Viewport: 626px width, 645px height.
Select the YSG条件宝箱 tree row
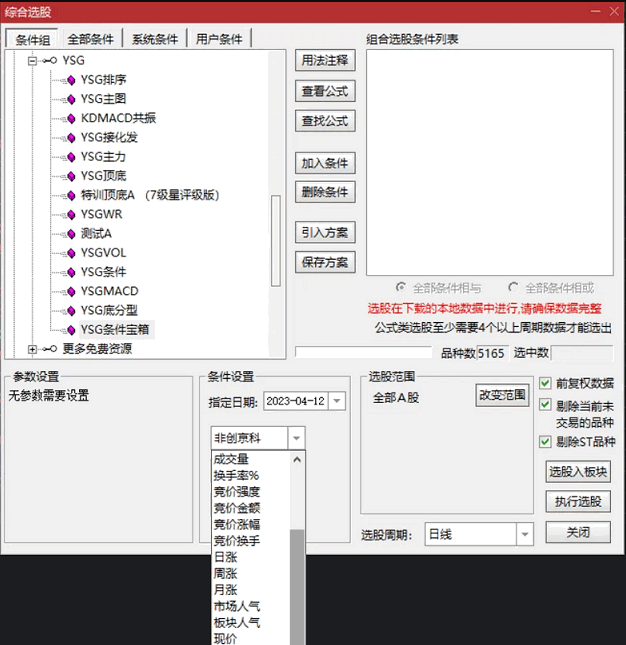click(x=115, y=330)
